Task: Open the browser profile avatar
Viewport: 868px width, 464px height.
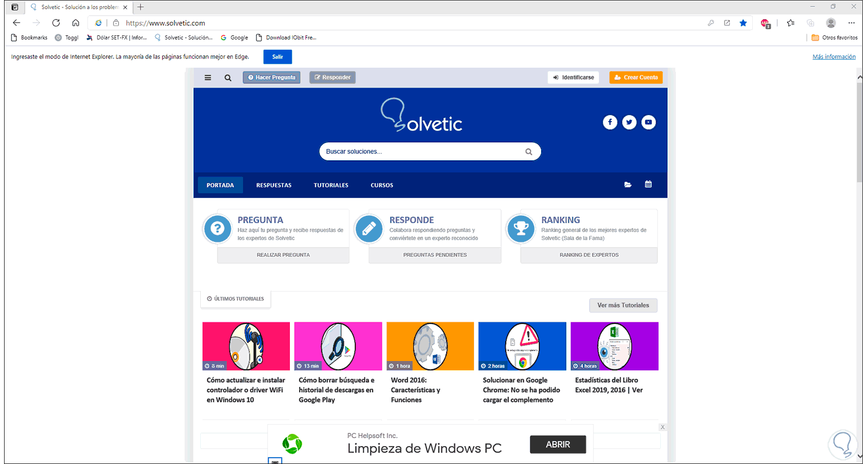Action: coord(831,23)
